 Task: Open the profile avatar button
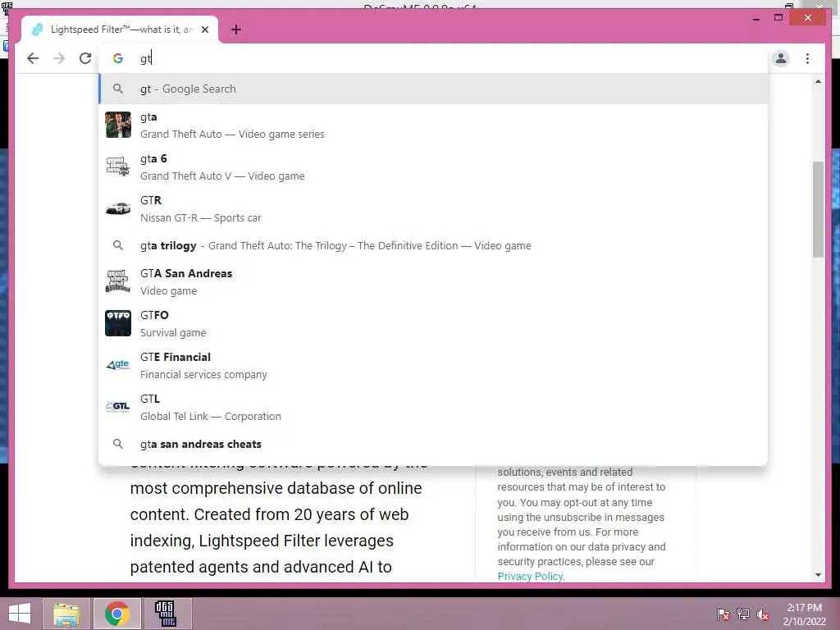(781, 58)
